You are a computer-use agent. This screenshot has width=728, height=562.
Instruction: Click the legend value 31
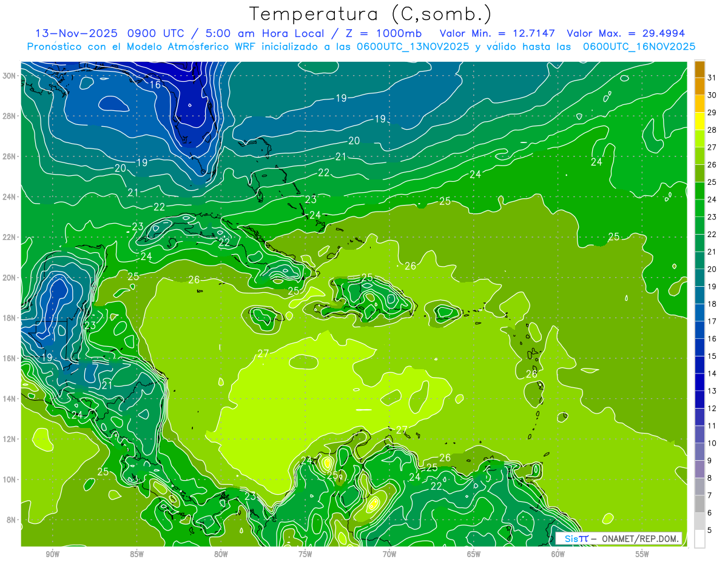pyautogui.click(x=712, y=78)
